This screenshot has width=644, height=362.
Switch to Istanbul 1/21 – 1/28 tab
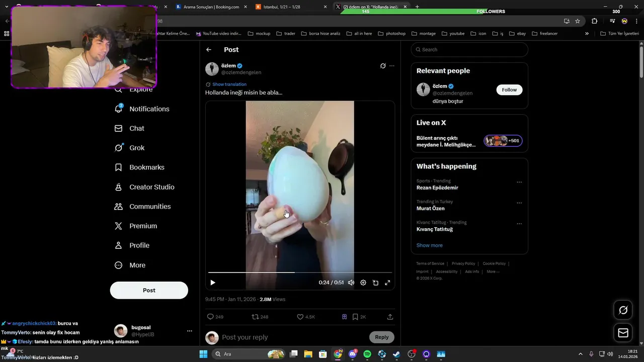click(x=289, y=7)
